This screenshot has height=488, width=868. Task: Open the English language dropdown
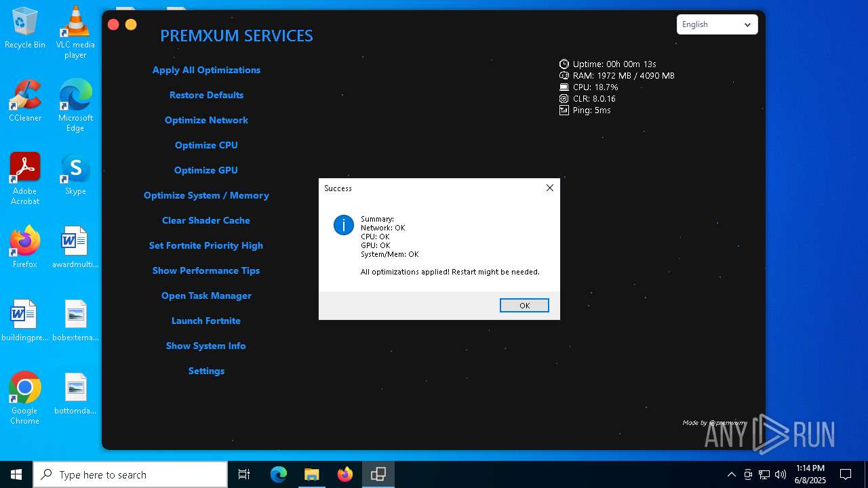[717, 24]
